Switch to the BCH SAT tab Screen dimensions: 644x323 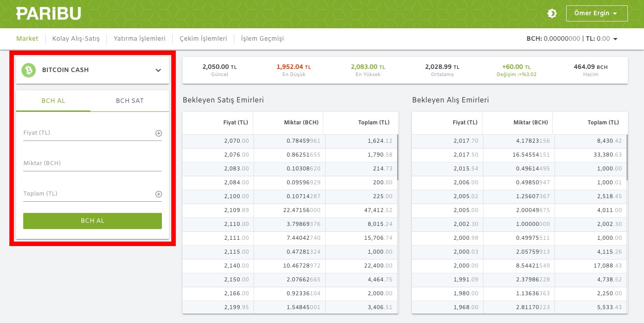(130, 101)
